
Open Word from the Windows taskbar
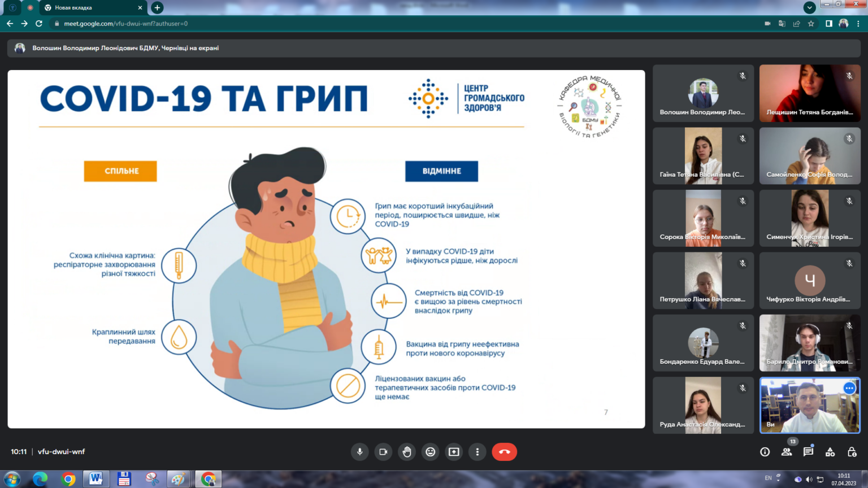96,479
